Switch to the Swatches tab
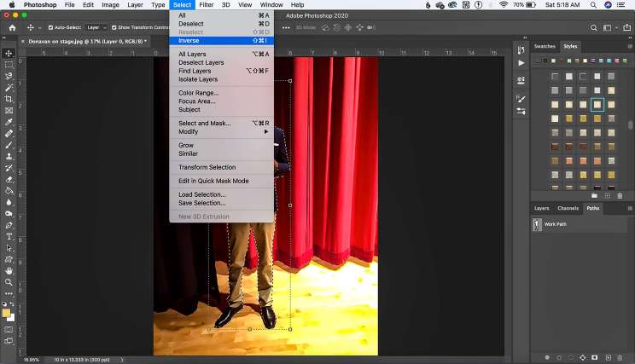 pyautogui.click(x=544, y=46)
